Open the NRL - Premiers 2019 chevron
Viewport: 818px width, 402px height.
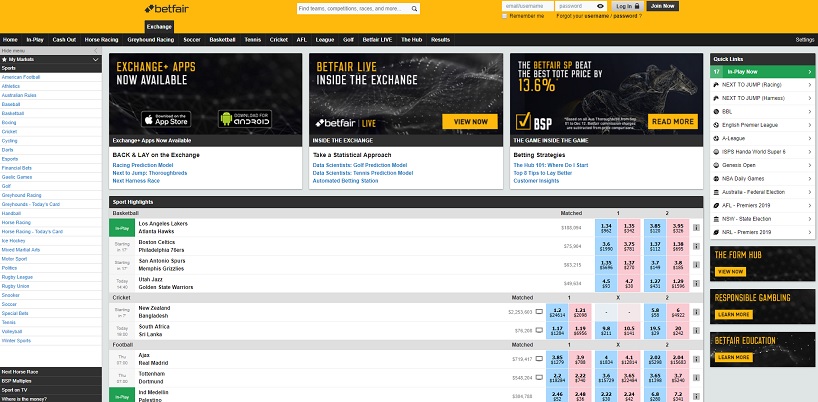(x=810, y=233)
